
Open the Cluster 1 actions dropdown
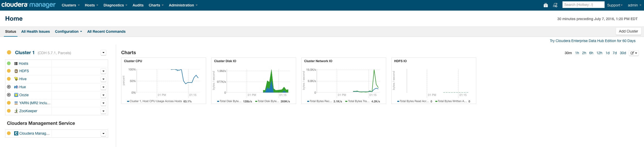pos(103,53)
